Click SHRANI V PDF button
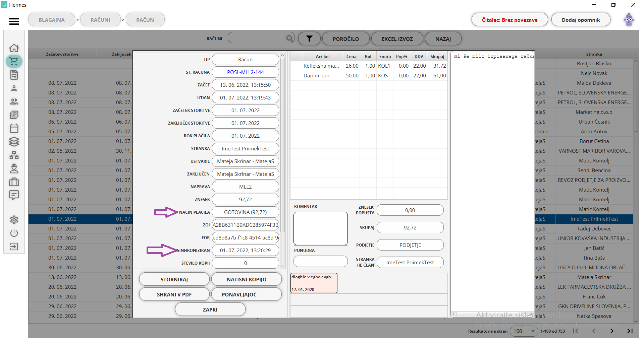 pyautogui.click(x=174, y=294)
